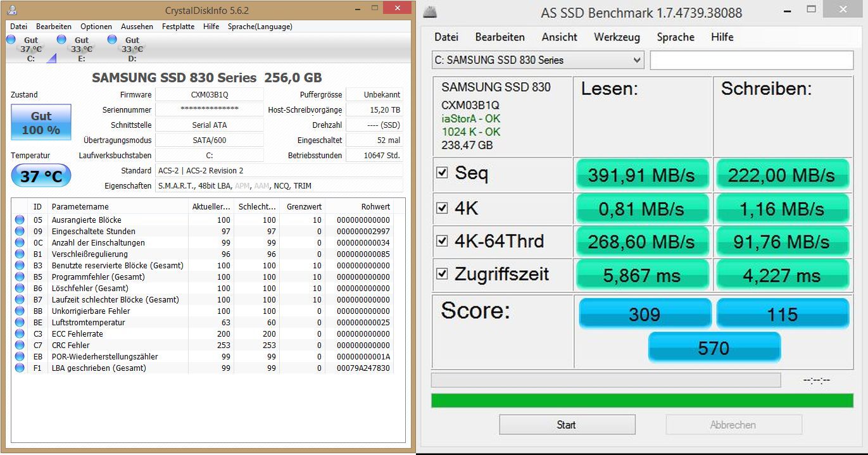Click status orb for Ausrangierte Blöcke row
Image resolution: width=868 pixels, height=455 pixels.
point(20,220)
